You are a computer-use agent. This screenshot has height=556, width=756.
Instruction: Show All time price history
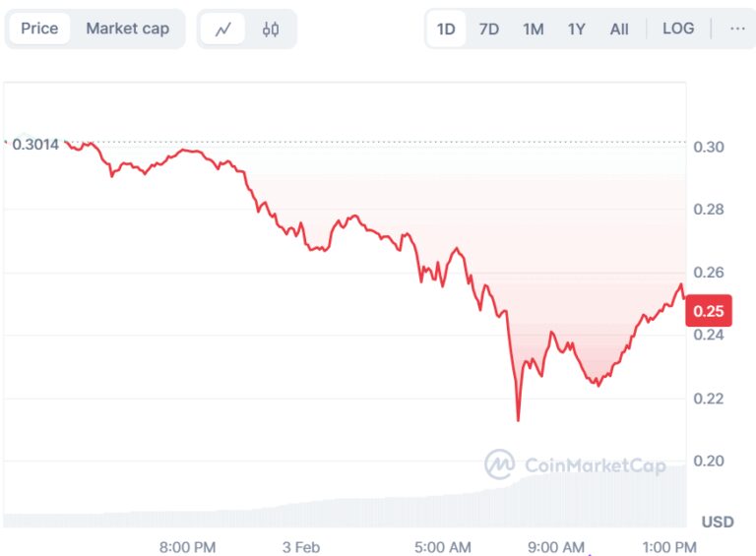619,29
